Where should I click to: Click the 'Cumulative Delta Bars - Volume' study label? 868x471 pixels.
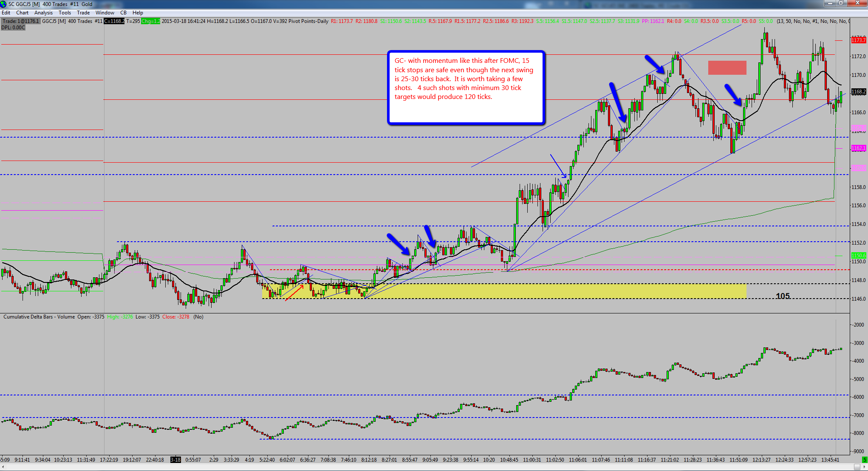[39, 317]
